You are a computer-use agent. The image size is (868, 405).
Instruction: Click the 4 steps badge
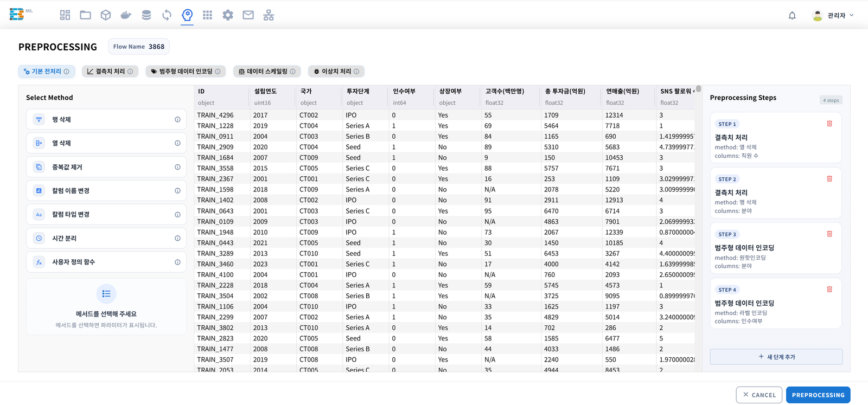coord(831,100)
